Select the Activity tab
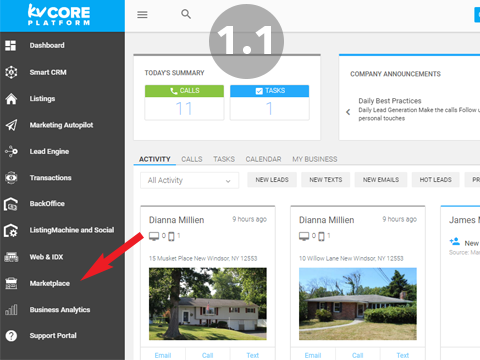 [155, 159]
